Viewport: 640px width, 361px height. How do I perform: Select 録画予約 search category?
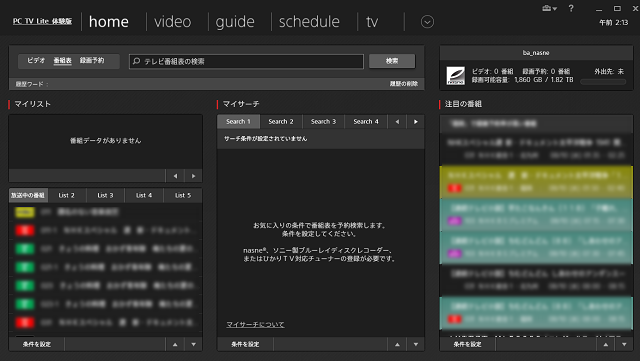(x=92, y=60)
